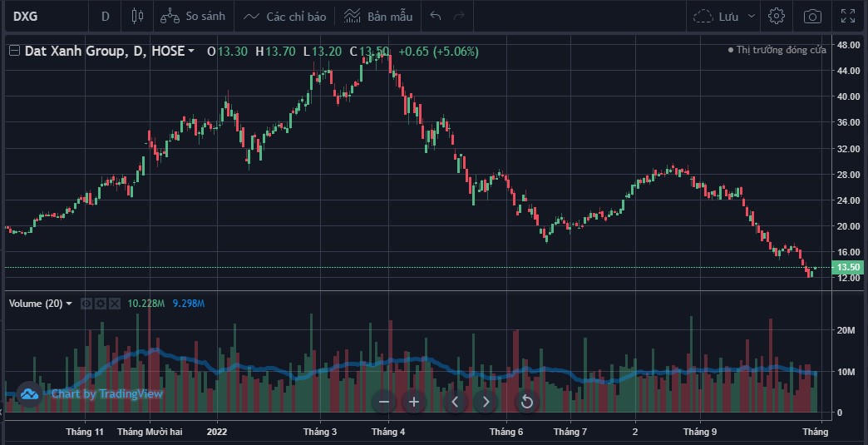
Task: Open the Các chỉ báo indicators menu
Action: point(285,16)
